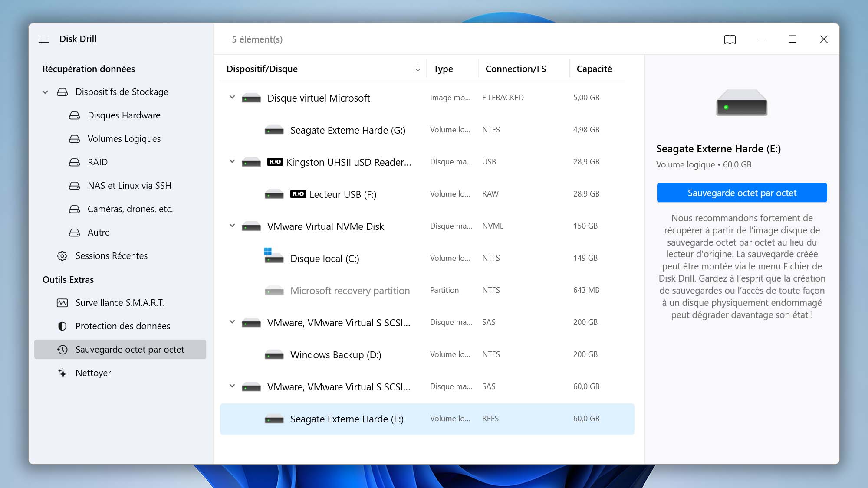Screen dimensions: 868x488
Task: Select Disque local (C:) volume
Action: tap(325, 259)
